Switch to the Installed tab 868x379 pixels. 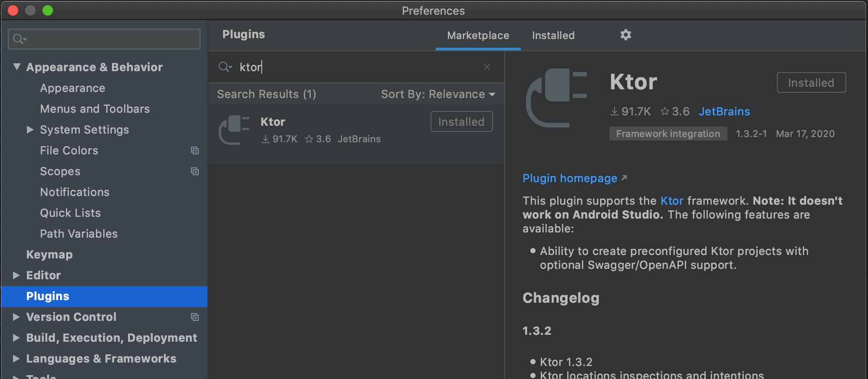pos(553,36)
